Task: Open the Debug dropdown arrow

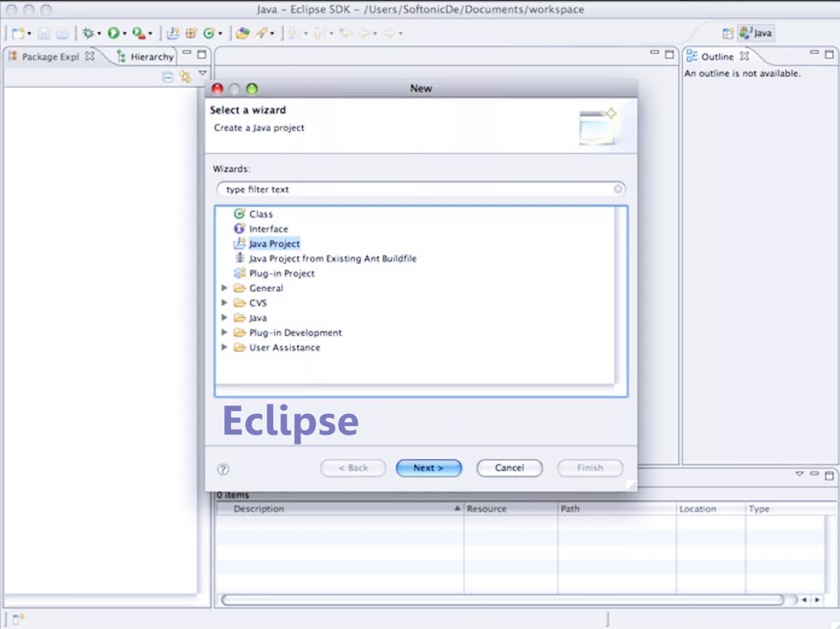Action: pos(99,34)
